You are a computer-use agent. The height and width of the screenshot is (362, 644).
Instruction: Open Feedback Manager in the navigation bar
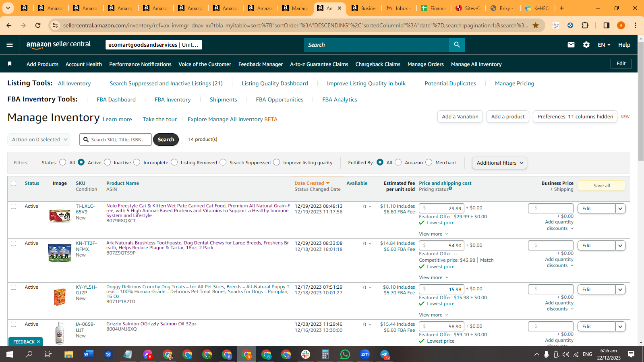coord(261,64)
